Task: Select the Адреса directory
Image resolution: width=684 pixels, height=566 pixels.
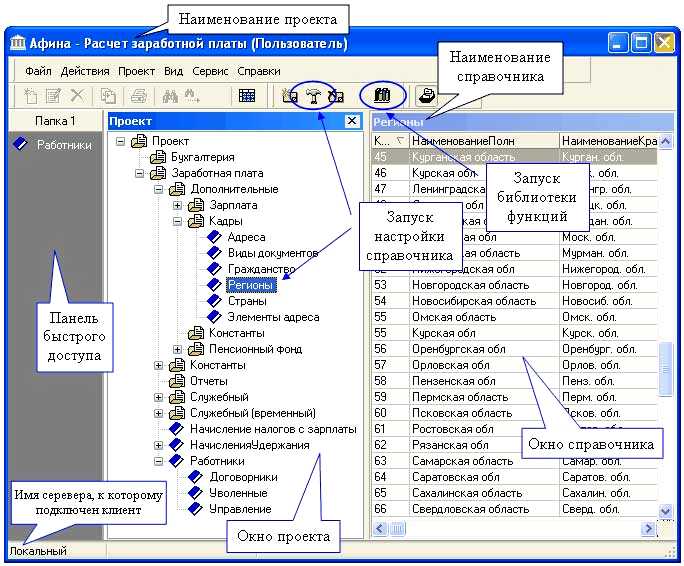Action: coord(246,237)
